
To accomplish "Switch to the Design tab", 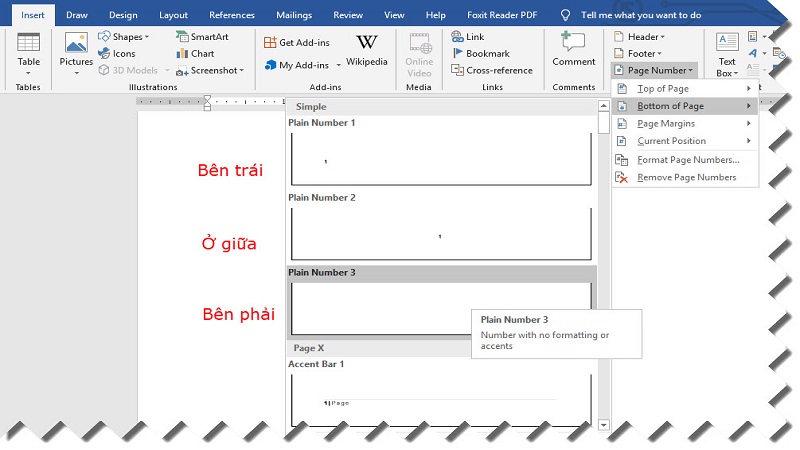I will coord(123,15).
